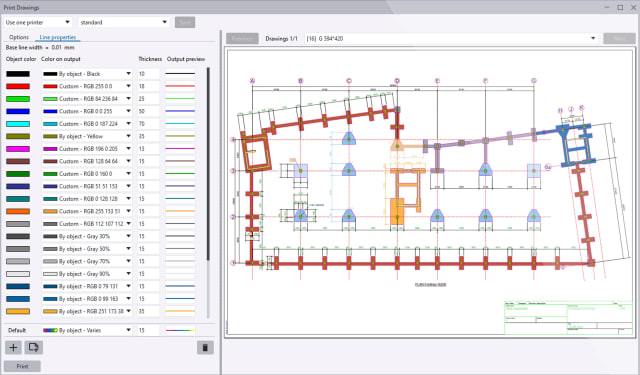Click the red object color swatch

click(x=18, y=87)
